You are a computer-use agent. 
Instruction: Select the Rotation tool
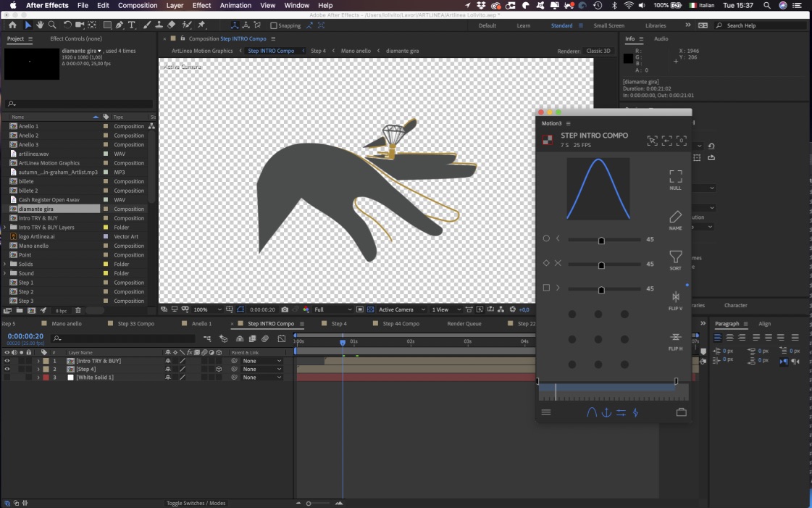[67, 25]
